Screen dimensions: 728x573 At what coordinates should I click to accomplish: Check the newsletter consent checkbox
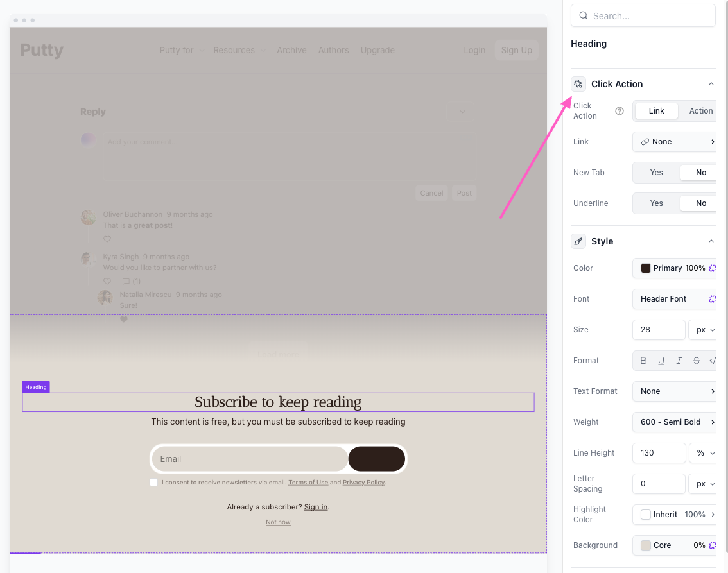click(153, 482)
